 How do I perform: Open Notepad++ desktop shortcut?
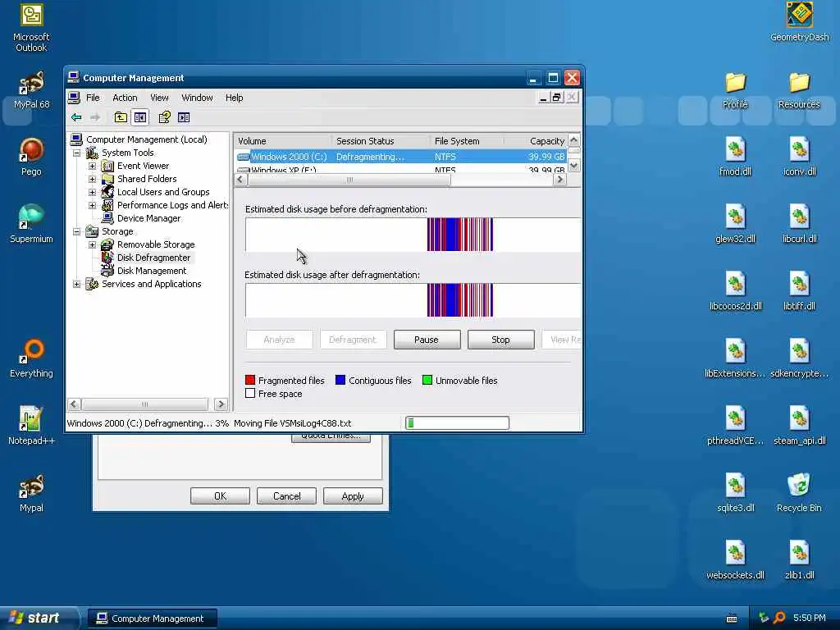[x=32, y=426]
